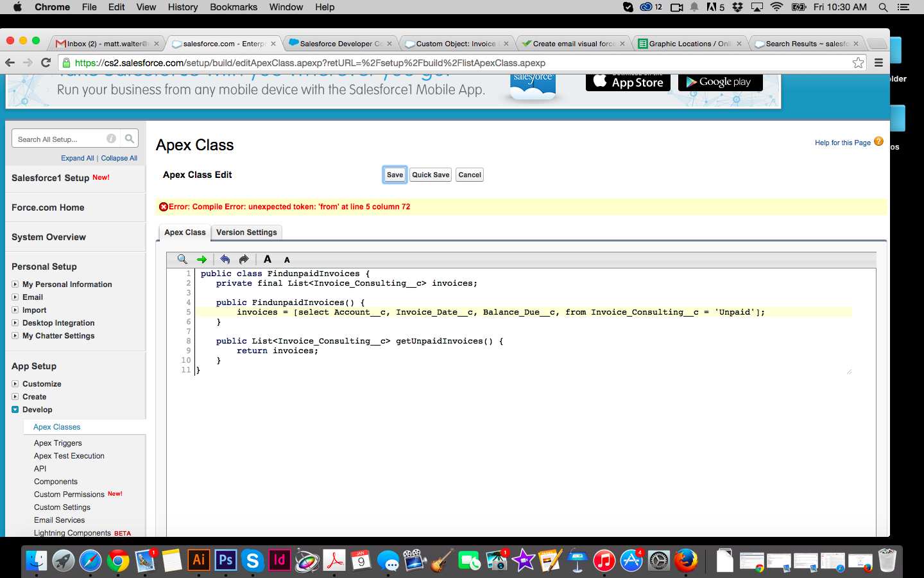The image size is (924, 578).
Task: Bookmark page with the star icon
Action: [858, 63]
